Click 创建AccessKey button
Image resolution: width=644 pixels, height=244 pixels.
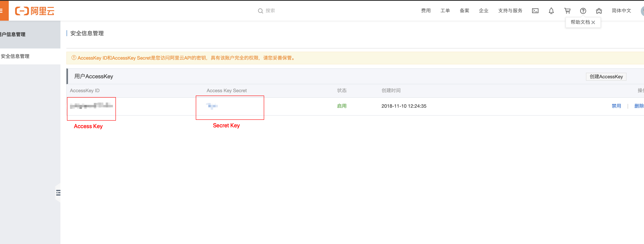(x=606, y=76)
